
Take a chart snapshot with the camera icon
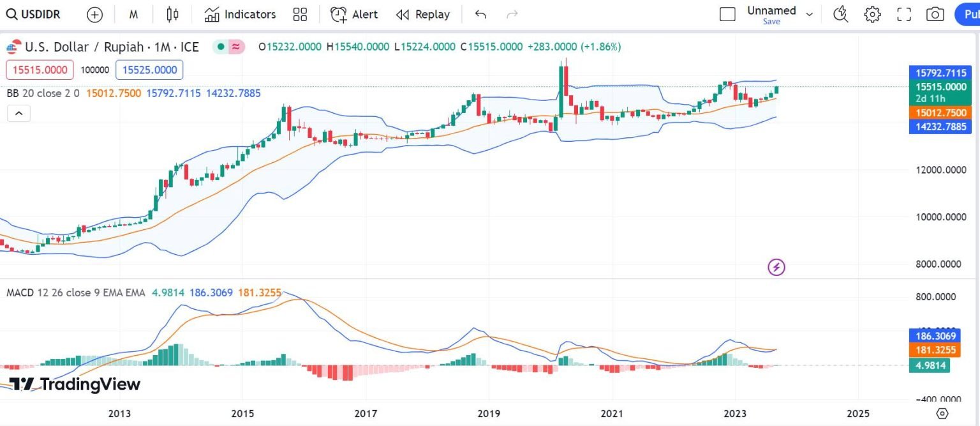[x=934, y=14]
